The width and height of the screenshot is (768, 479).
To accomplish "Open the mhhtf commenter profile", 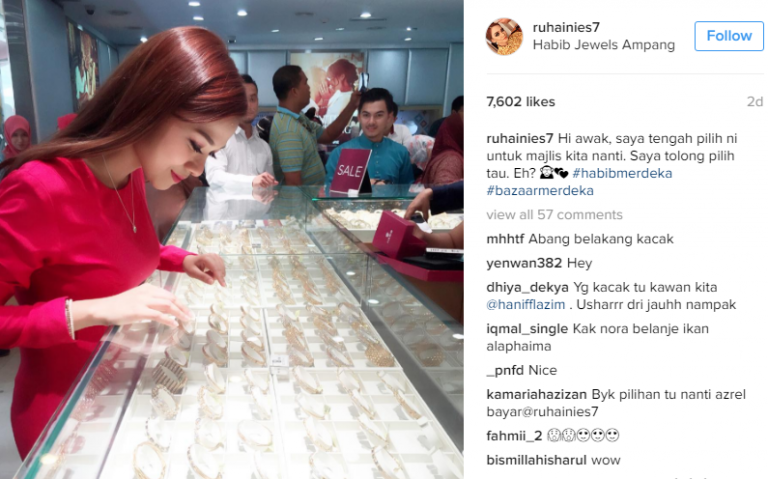I will [x=505, y=239].
